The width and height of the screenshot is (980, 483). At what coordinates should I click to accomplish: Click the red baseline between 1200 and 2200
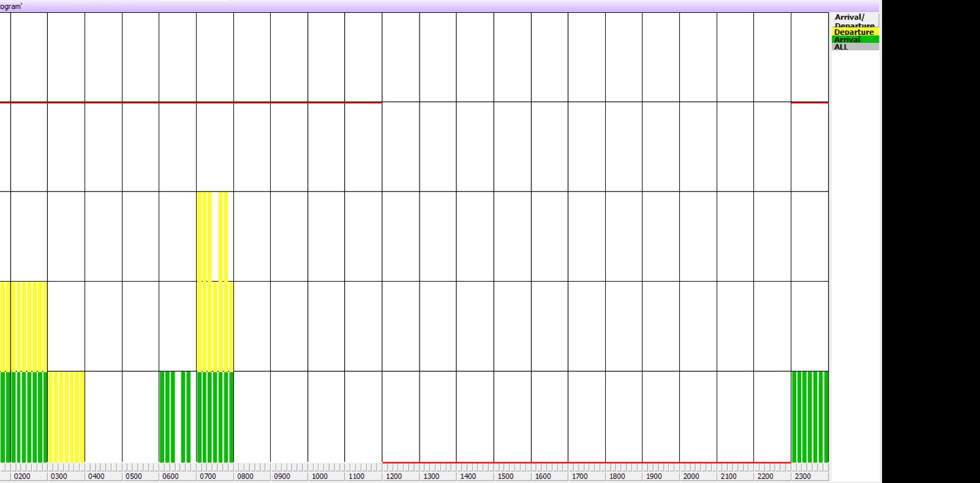pyautogui.click(x=586, y=463)
